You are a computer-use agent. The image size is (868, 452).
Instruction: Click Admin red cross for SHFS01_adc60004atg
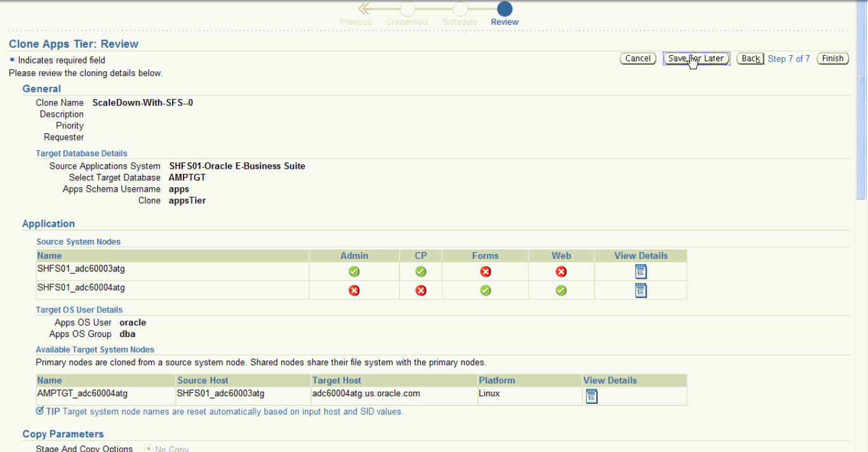point(354,290)
